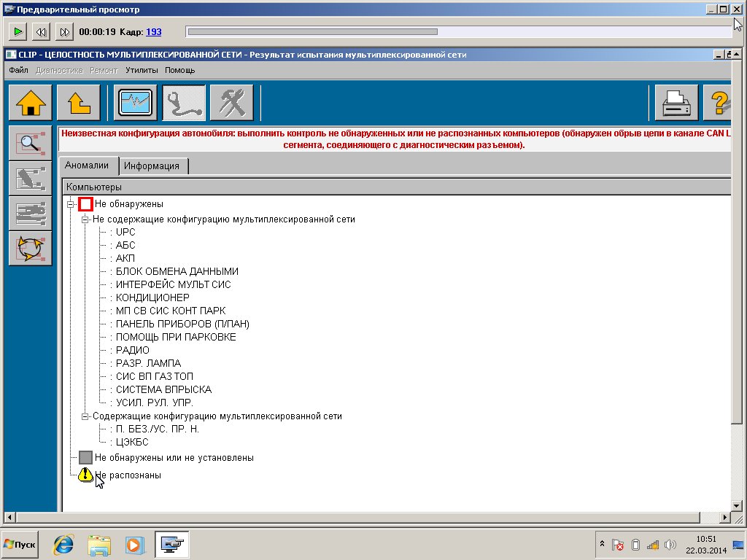Select БЛОК ОБМЕНА ДАННЫМИ item
Viewport: 747px width, 560px height.
177,271
